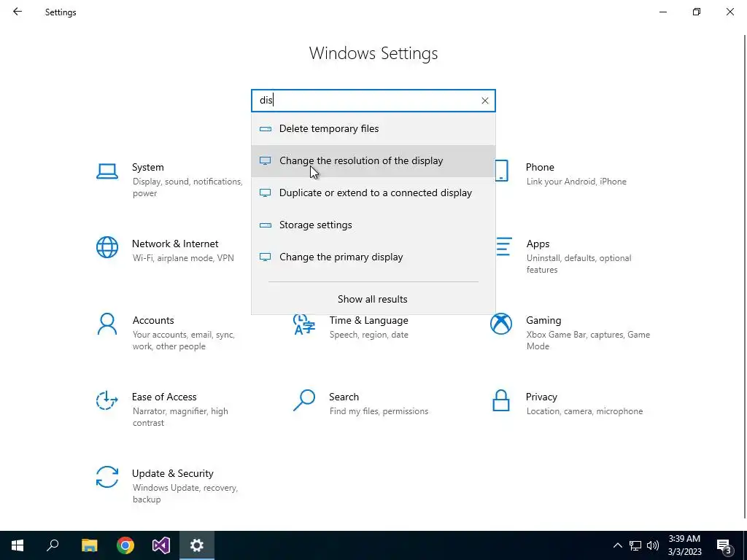Image resolution: width=747 pixels, height=560 pixels.
Task: Select the Settings gear in the taskbar
Action: [x=197, y=545]
